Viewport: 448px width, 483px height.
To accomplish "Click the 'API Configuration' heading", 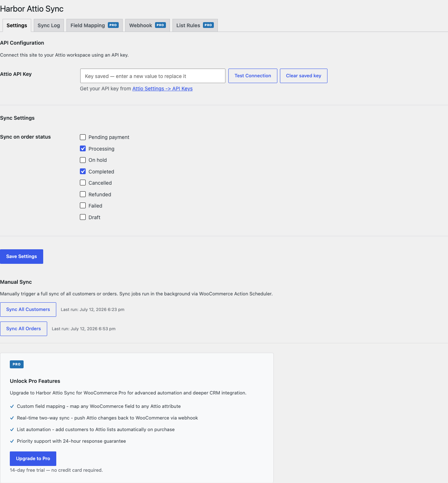I will [22, 43].
